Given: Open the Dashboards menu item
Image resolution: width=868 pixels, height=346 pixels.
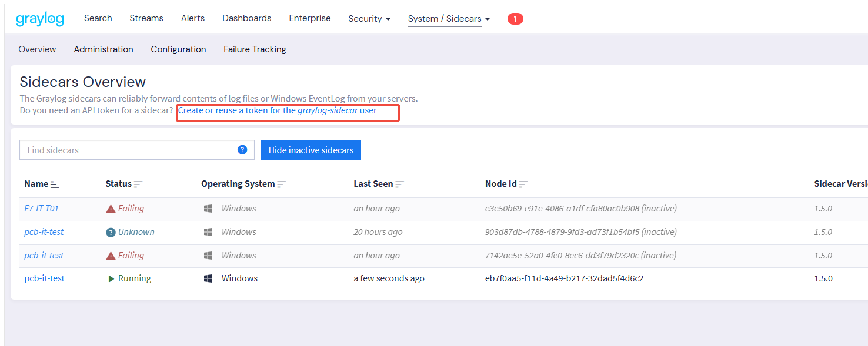Looking at the screenshot, I should (x=247, y=18).
